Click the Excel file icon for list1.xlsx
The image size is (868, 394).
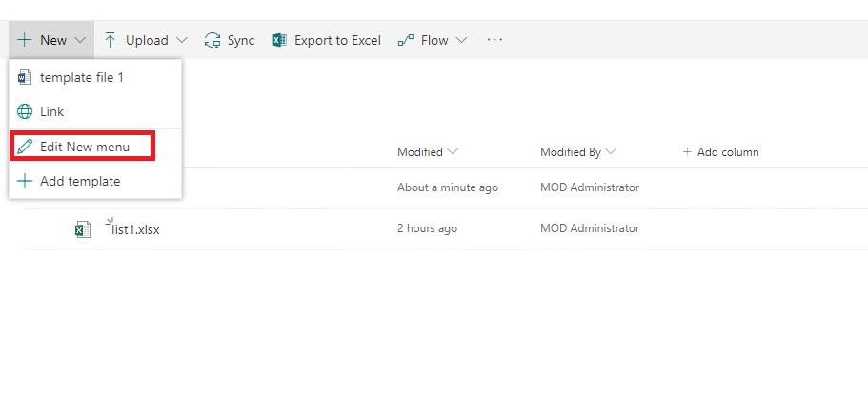tap(83, 229)
